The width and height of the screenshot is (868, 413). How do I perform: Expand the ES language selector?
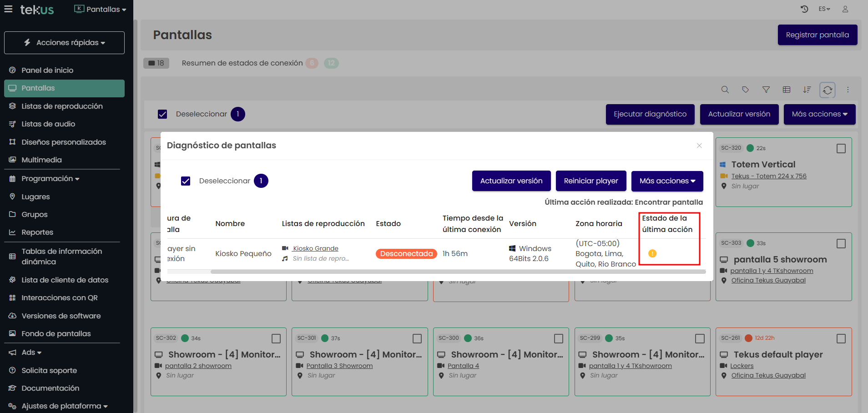coord(824,9)
